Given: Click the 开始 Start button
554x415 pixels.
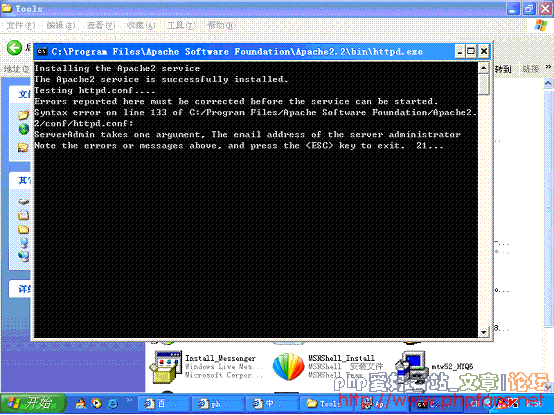Looking at the screenshot, I should tap(33, 403).
